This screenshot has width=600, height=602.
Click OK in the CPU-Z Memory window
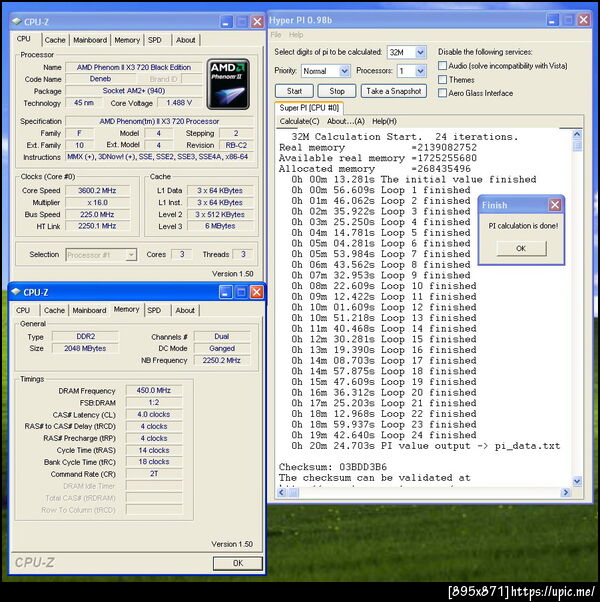pyautogui.click(x=237, y=563)
